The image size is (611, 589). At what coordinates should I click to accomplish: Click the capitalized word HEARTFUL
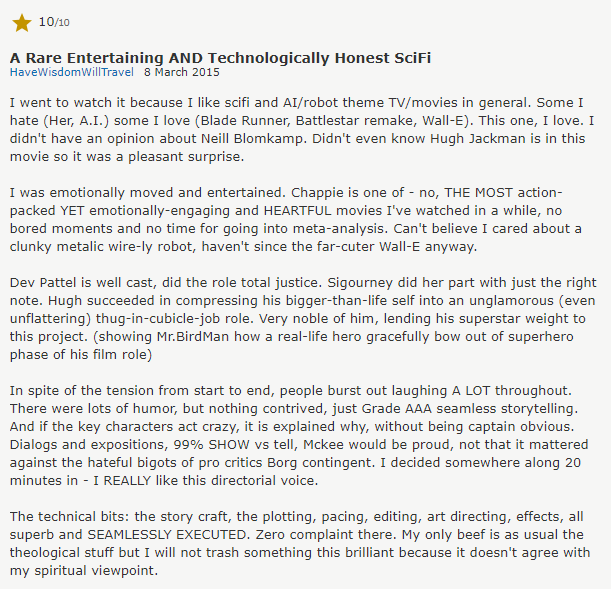point(297,211)
